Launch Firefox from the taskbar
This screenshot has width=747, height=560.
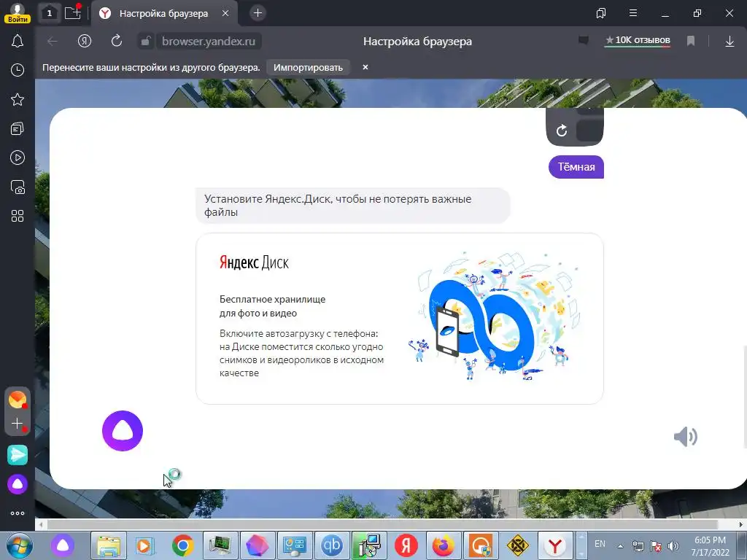443,545
